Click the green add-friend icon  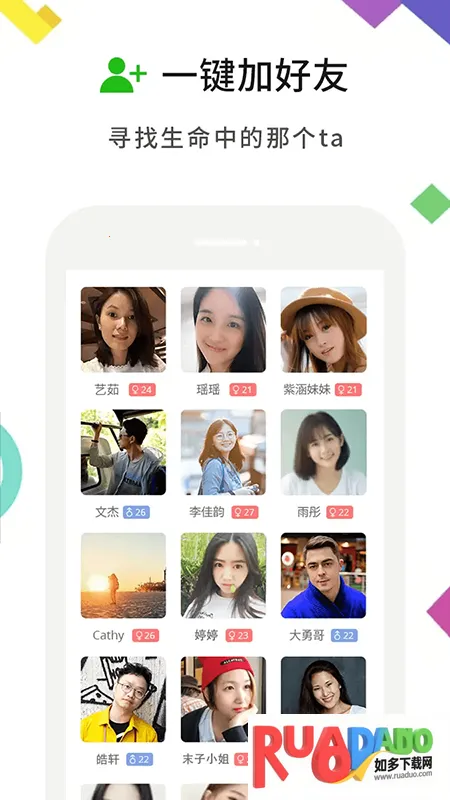pos(123,75)
